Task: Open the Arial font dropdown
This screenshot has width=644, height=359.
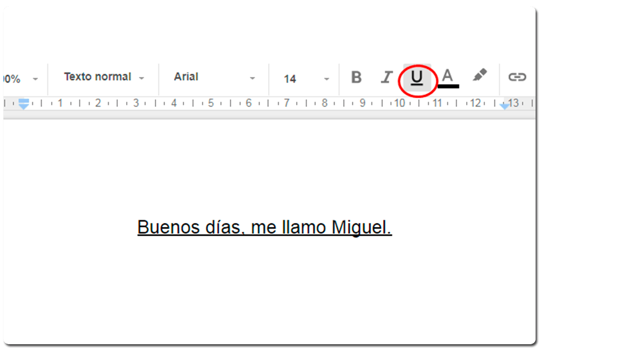Action: click(x=214, y=77)
